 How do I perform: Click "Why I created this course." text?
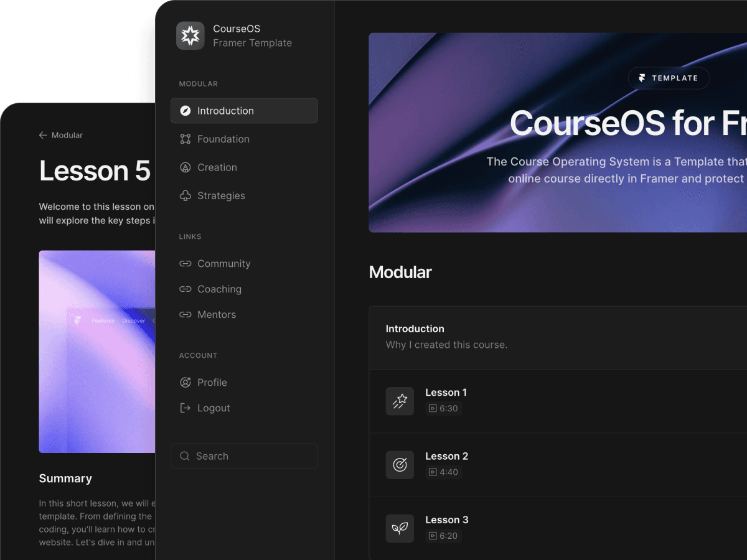click(446, 345)
